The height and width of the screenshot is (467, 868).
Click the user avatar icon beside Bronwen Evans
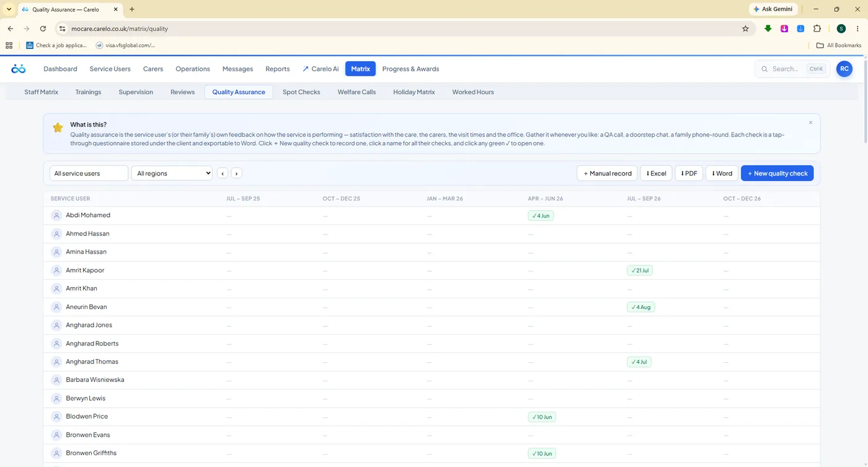pyautogui.click(x=56, y=435)
